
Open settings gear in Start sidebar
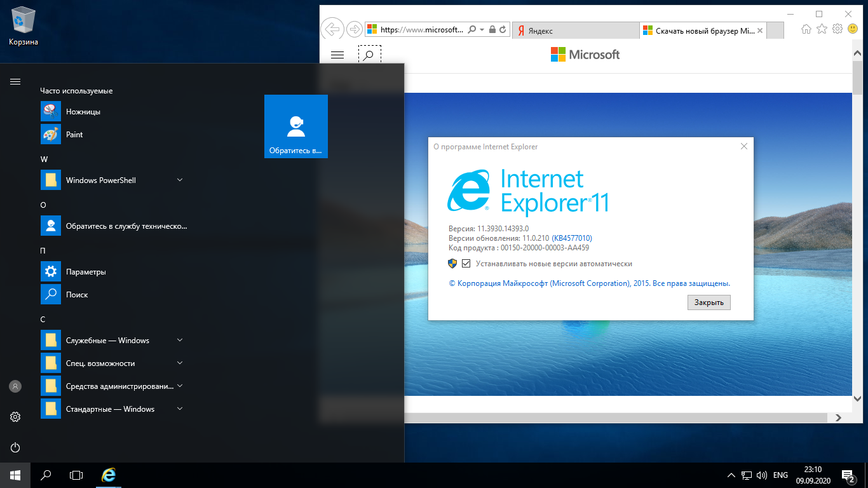(15, 416)
